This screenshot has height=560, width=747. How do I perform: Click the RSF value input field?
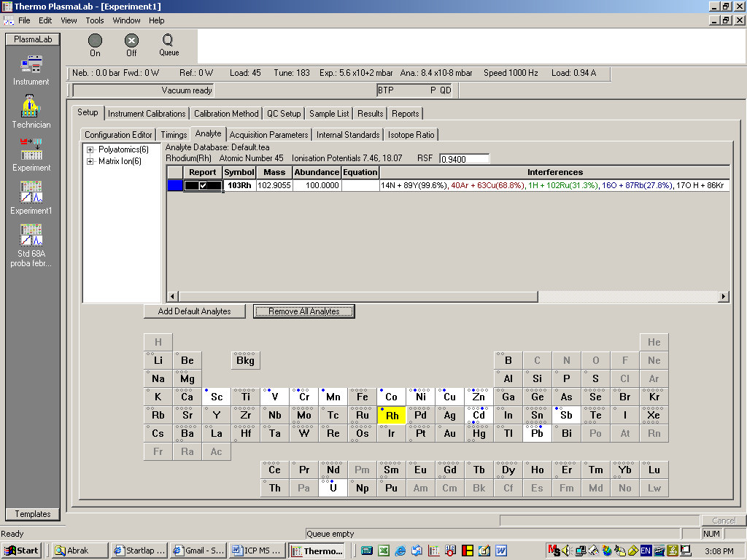(x=465, y=158)
